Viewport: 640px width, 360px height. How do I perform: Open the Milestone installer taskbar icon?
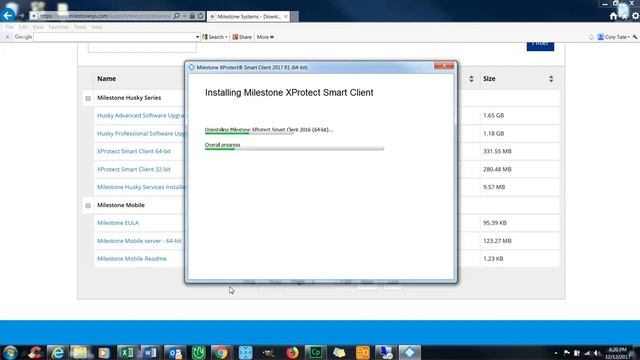(409, 353)
